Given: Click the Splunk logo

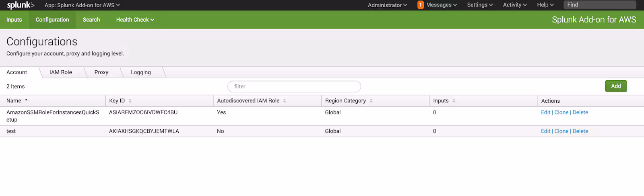Looking at the screenshot, I should pyautogui.click(x=21, y=5).
